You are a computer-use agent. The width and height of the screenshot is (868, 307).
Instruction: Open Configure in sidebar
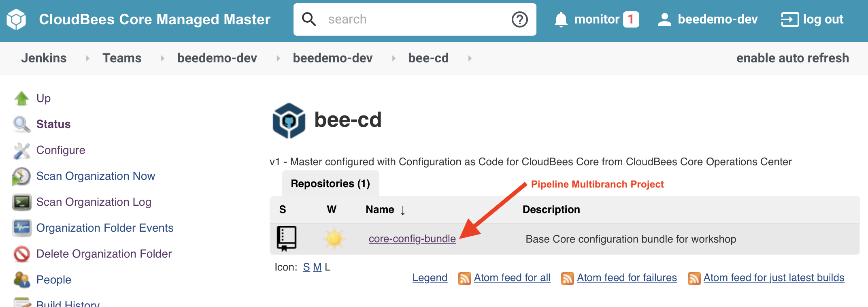(x=61, y=150)
